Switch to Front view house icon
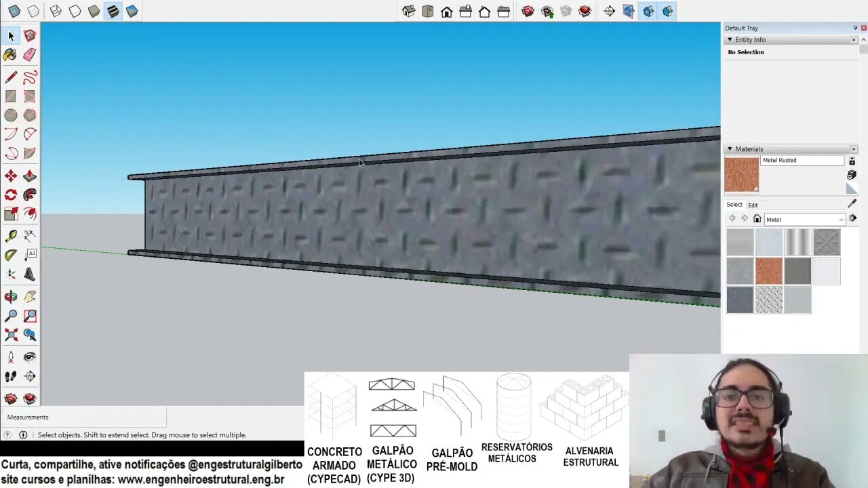The width and height of the screenshot is (868, 488). point(447,11)
